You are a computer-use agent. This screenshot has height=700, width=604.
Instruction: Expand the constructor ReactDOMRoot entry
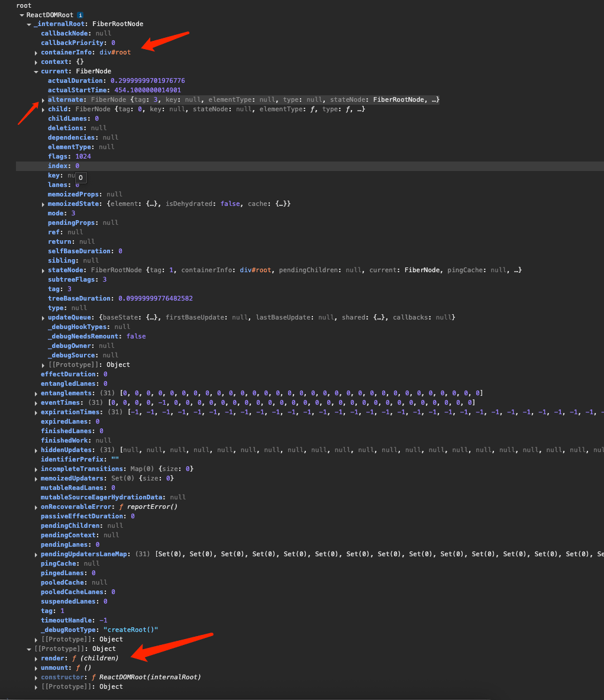click(36, 678)
